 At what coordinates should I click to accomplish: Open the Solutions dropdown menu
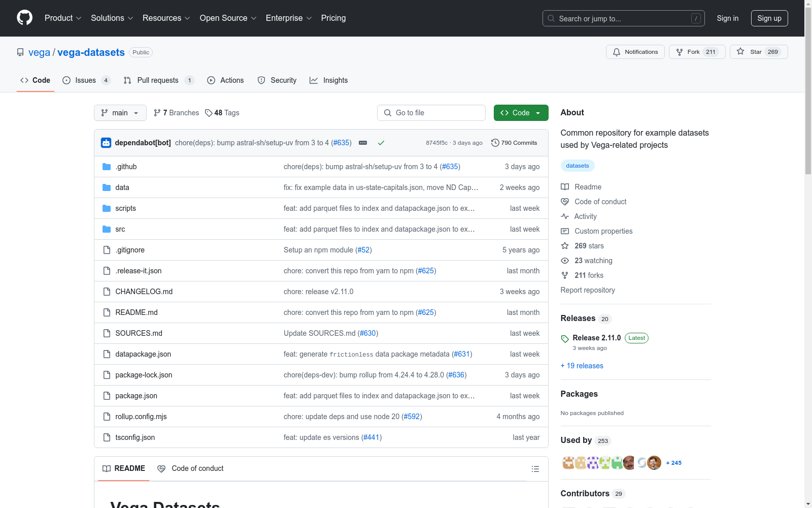pyautogui.click(x=112, y=18)
